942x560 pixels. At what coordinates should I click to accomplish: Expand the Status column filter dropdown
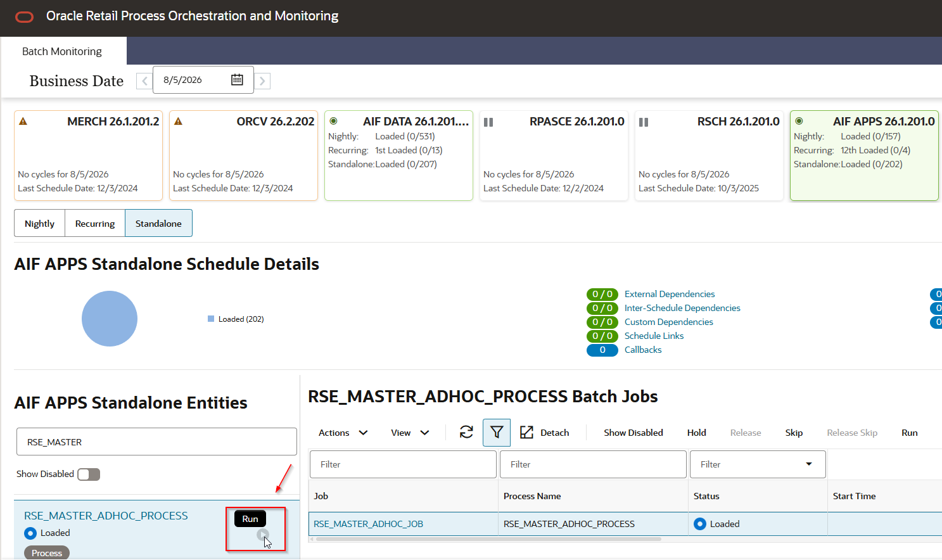click(x=809, y=464)
